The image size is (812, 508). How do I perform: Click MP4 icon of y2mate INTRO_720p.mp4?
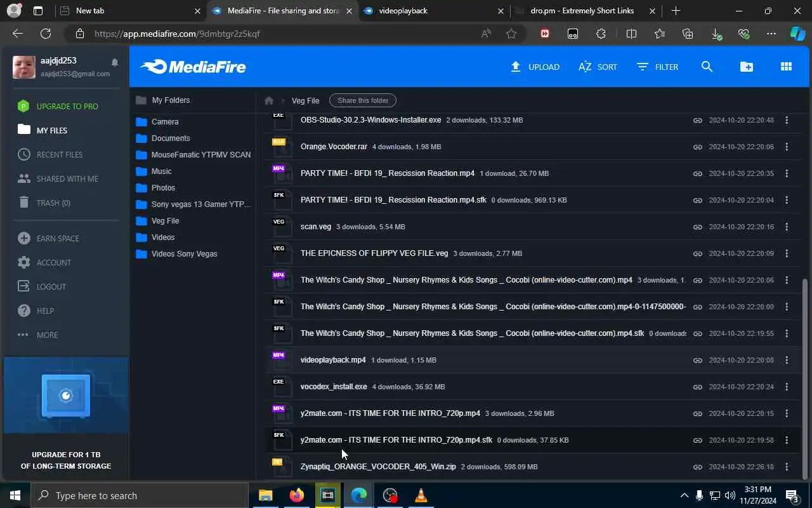pos(282,413)
